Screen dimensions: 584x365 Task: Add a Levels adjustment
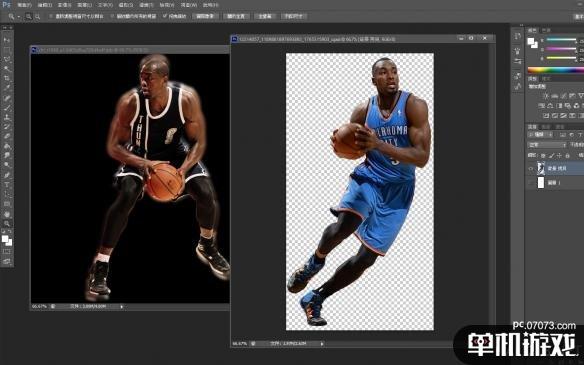coord(555,96)
